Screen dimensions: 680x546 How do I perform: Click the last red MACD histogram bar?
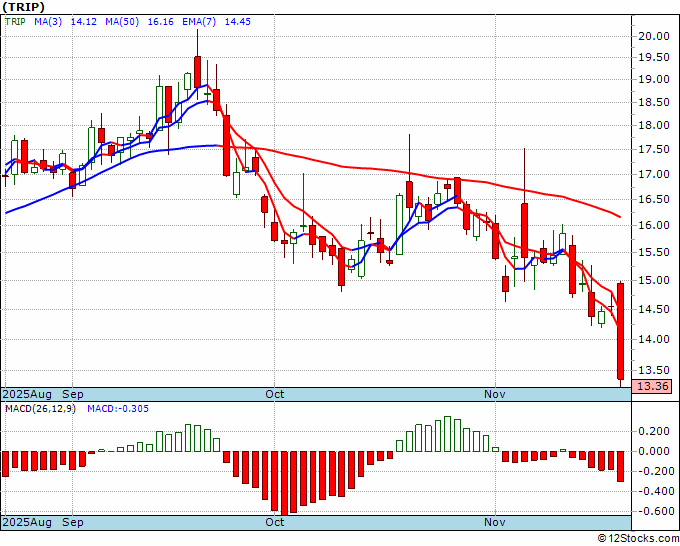coord(621,466)
